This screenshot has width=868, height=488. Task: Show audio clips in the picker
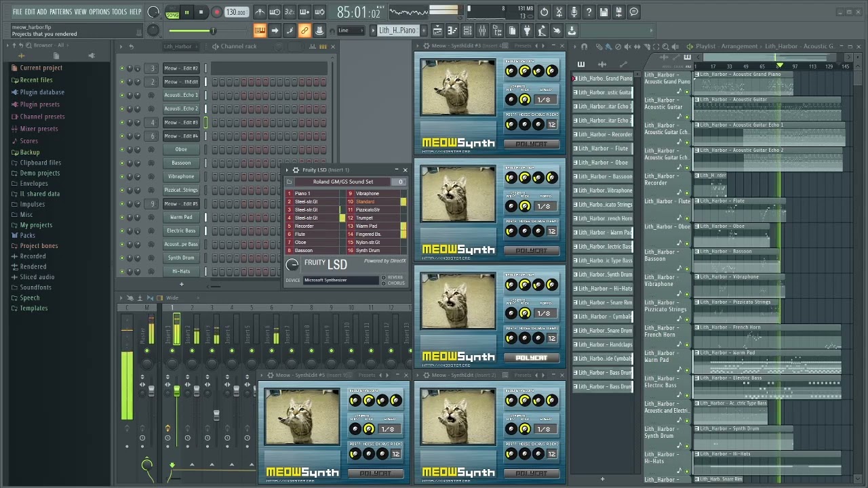(x=602, y=64)
